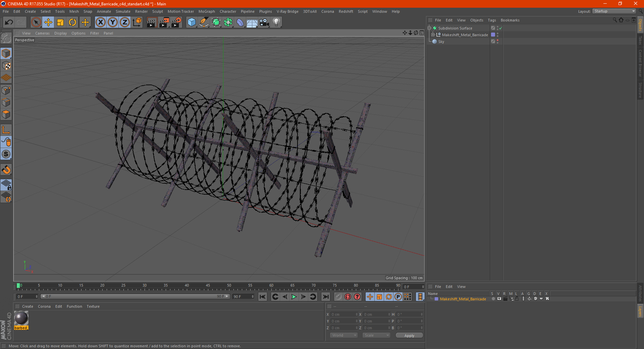Toggle layer View eye for Makeshift_Metal_Barricade
Screen dimensions: 644x349
click(x=499, y=299)
